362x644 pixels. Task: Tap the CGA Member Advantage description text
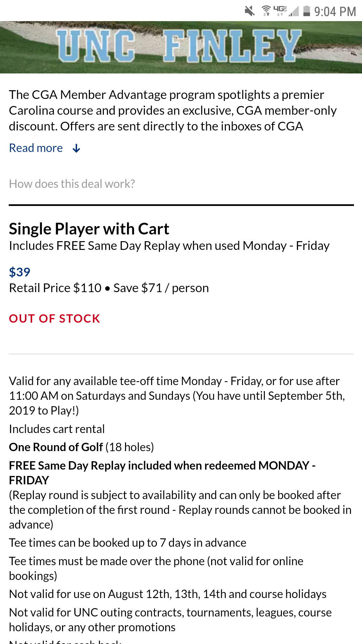pyautogui.click(x=173, y=110)
